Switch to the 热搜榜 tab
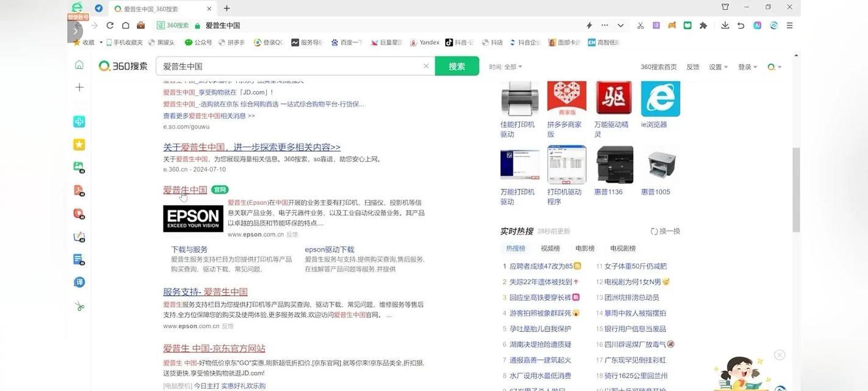The image size is (868, 391). 515,248
